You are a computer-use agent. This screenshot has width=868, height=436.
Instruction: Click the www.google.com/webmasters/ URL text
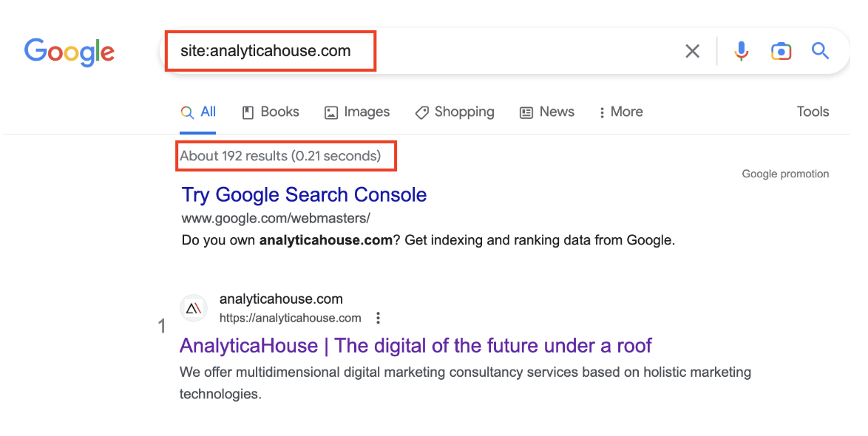coord(276,219)
